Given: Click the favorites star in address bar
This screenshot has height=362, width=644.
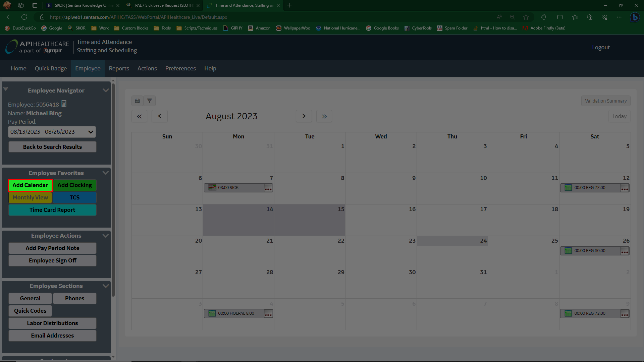Looking at the screenshot, I should (526, 17).
